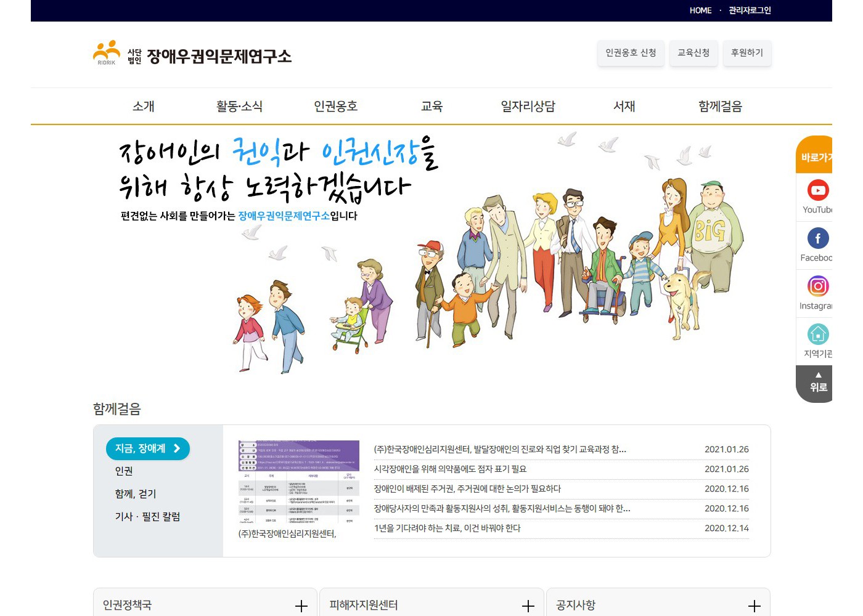The width and height of the screenshot is (863, 616).
Task: Open the 관리자로그인 link
Action: click(x=750, y=10)
